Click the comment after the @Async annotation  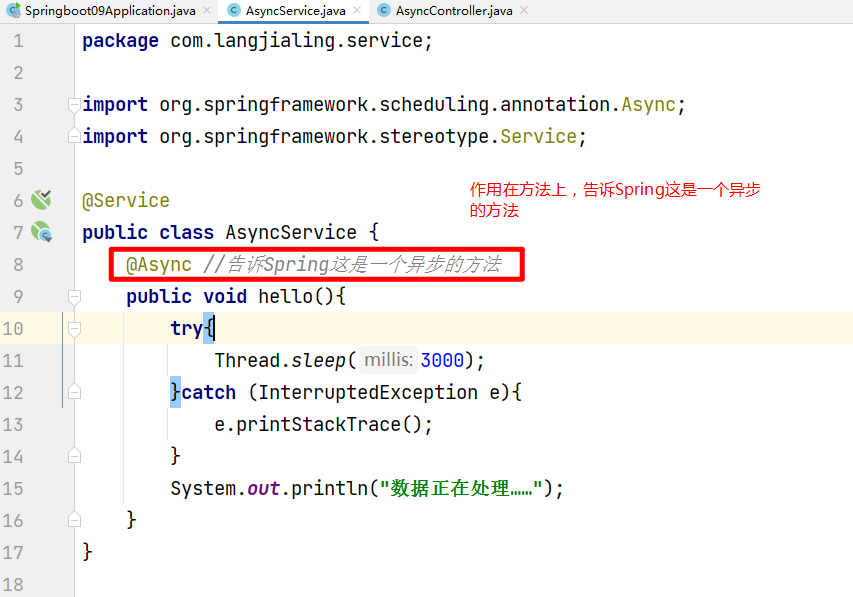click(x=352, y=264)
